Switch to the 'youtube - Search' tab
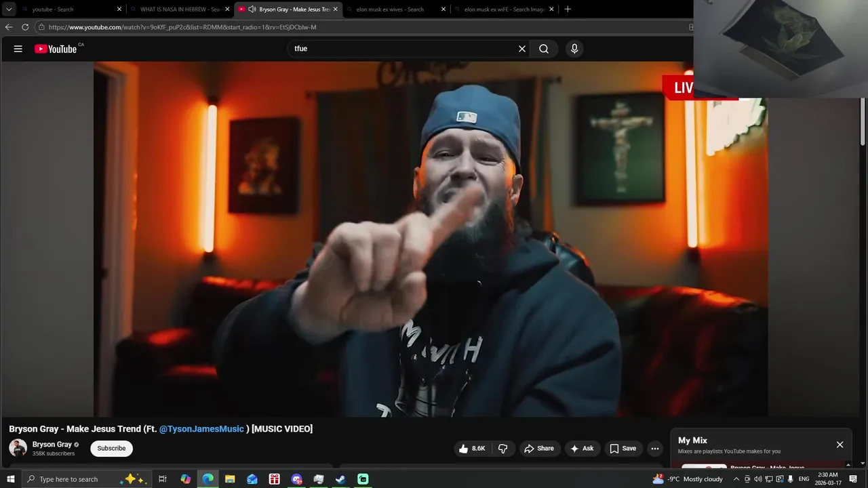 point(70,9)
